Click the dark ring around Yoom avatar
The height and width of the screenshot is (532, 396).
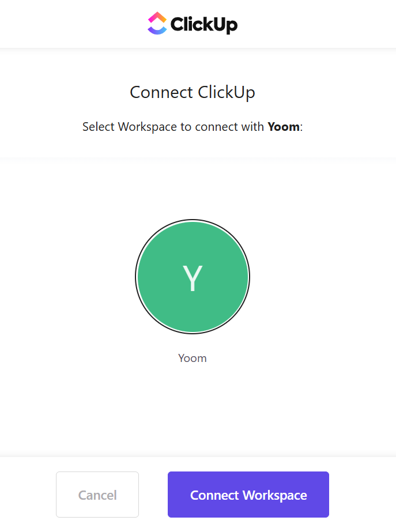pyautogui.click(x=137, y=277)
